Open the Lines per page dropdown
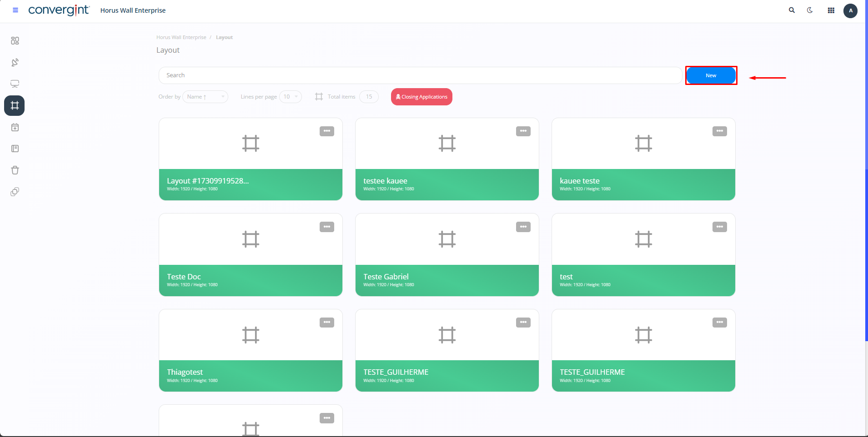 [x=290, y=97]
